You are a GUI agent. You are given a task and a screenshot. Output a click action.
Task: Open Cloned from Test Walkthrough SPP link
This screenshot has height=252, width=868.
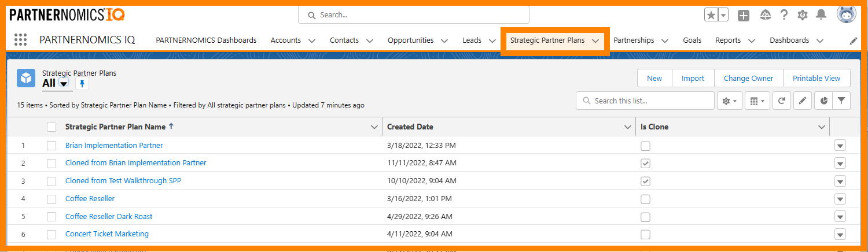(x=123, y=181)
